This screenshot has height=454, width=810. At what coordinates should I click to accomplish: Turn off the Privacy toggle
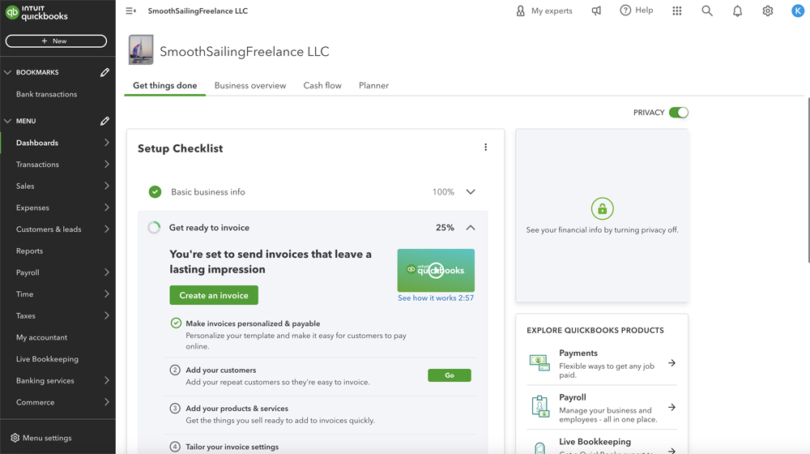pos(678,113)
